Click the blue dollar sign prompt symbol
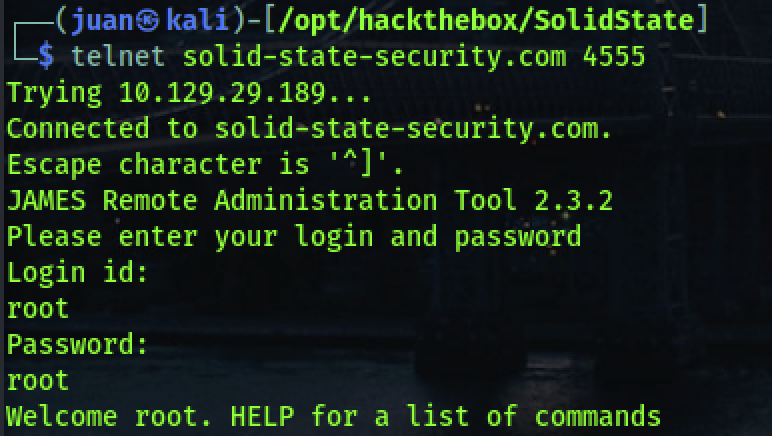 [x=45, y=55]
